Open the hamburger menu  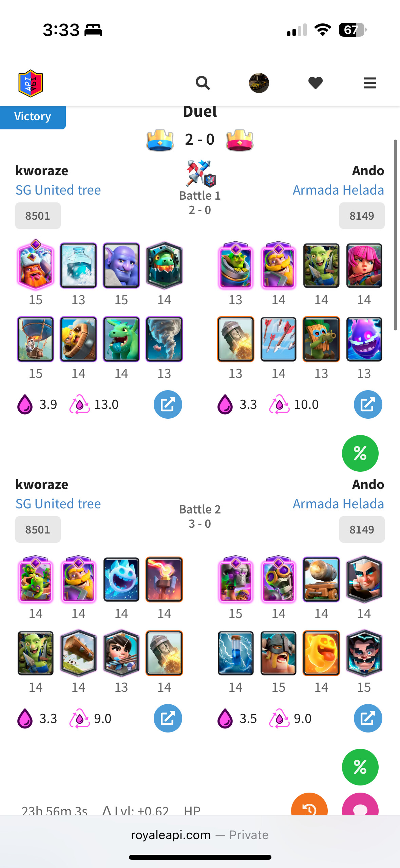tap(370, 83)
